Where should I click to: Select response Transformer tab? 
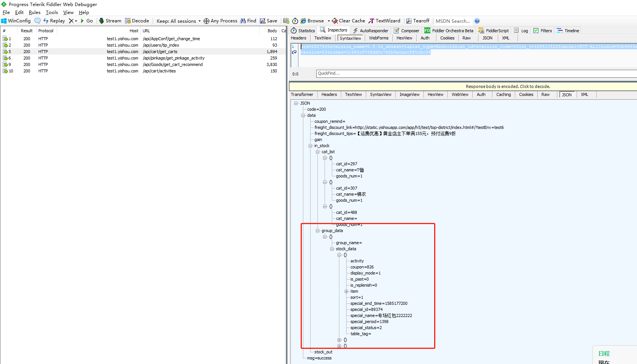[x=302, y=94]
